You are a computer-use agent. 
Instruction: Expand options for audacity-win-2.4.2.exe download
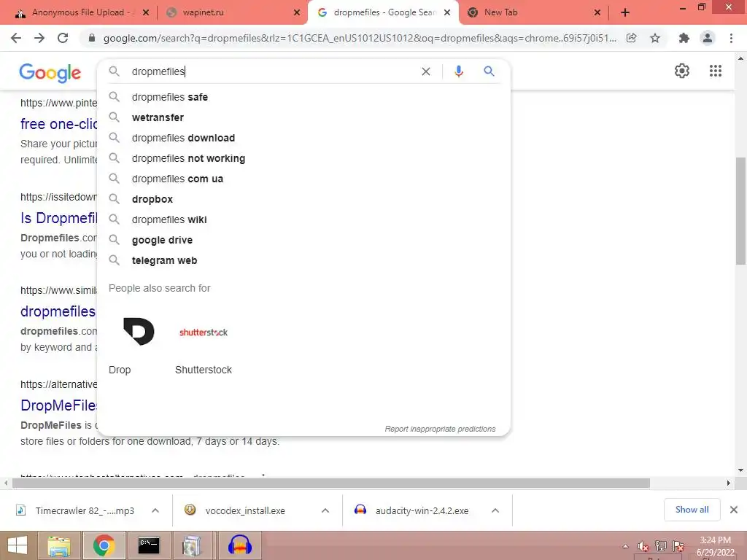tap(495, 510)
